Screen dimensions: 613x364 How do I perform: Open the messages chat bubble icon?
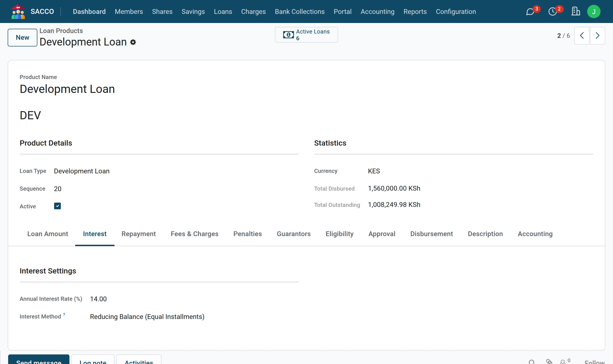[530, 12]
